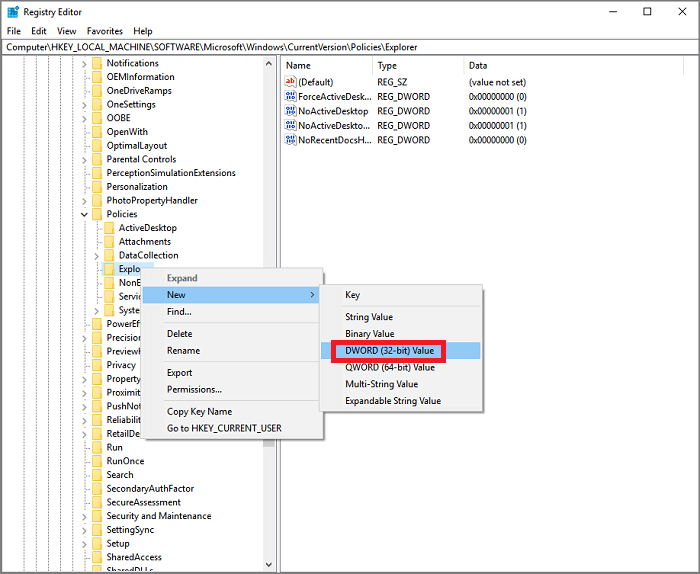Click the Notifications folder icon

tap(97, 63)
